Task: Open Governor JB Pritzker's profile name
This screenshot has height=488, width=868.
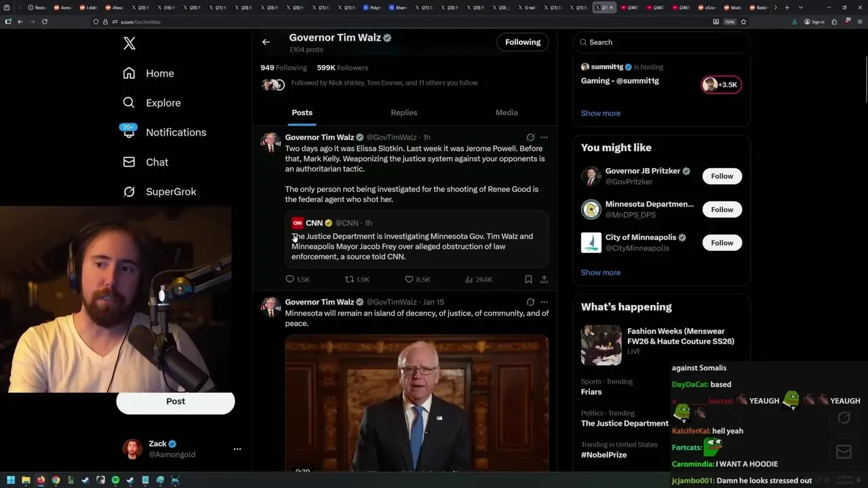Action: (x=643, y=171)
